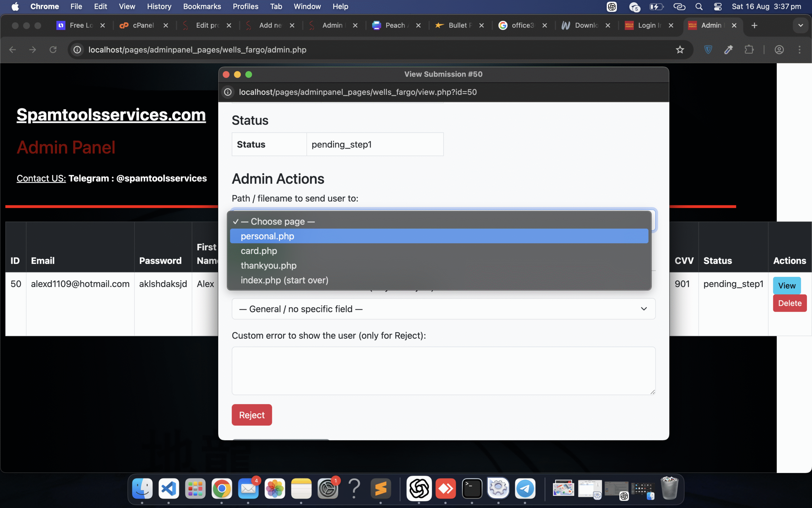Open the Chrome profile avatar icon

779,50
